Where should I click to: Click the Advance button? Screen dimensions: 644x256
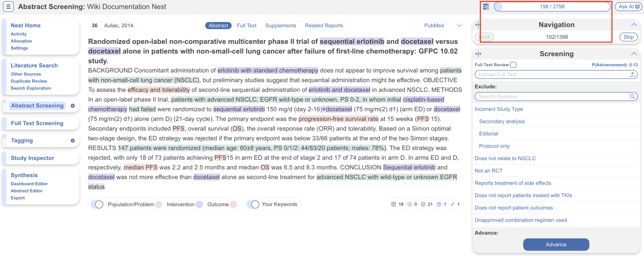[556, 245]
